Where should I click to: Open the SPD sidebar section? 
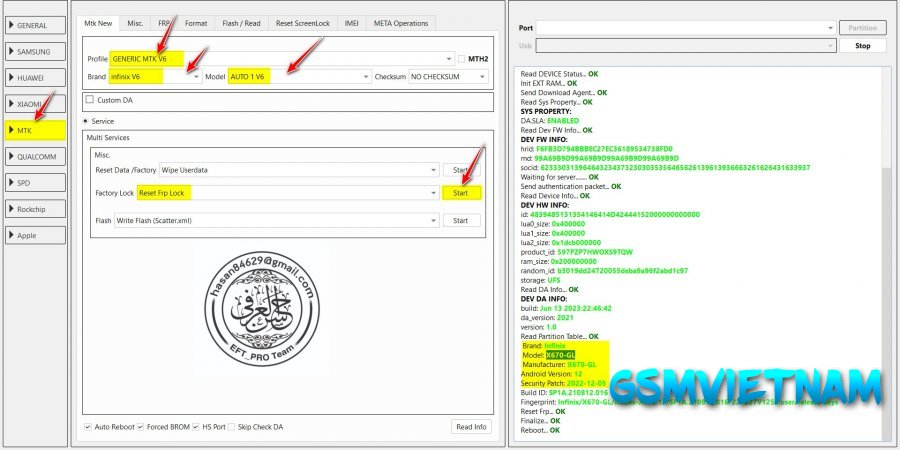click(35, 183)
